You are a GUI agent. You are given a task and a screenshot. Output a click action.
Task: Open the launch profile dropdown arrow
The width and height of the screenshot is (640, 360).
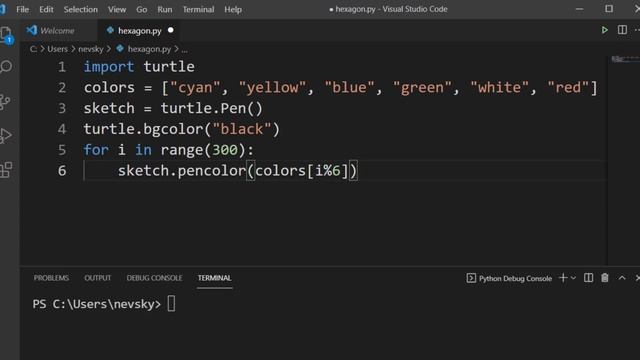(x=573, y=278)
